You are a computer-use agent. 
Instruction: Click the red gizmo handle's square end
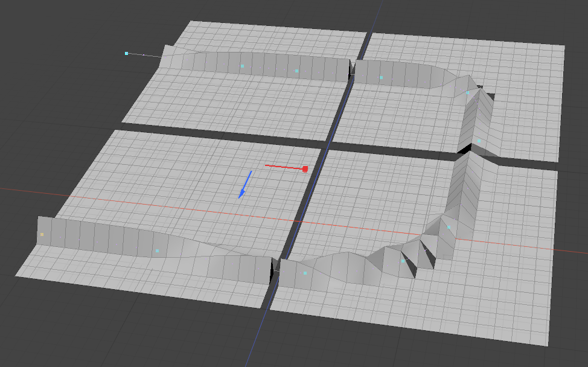tap(305, 169)
